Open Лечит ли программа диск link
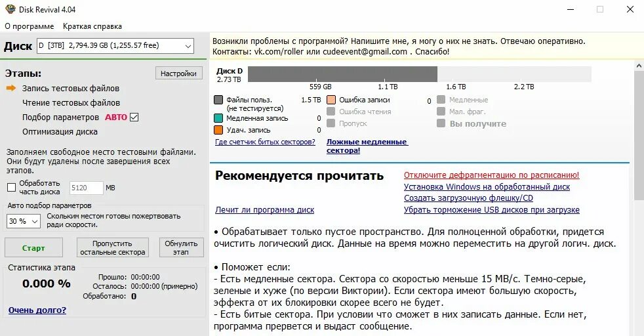 pyautogui.click(x=264, y=210)
